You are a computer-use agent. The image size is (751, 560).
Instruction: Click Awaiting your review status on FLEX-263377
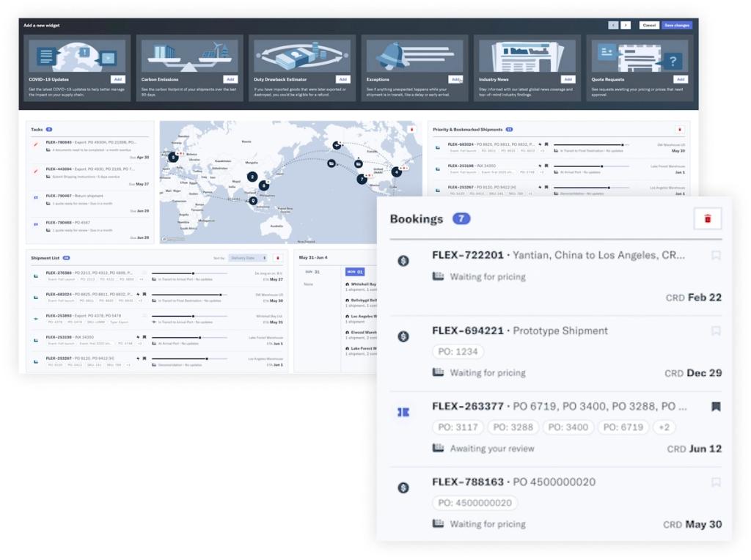pos(492,449)
